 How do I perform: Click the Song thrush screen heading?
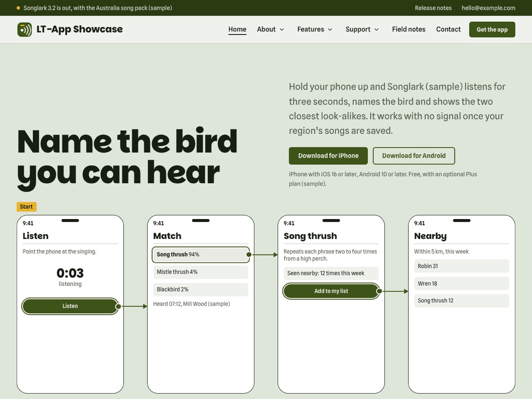tap(310, 236)
